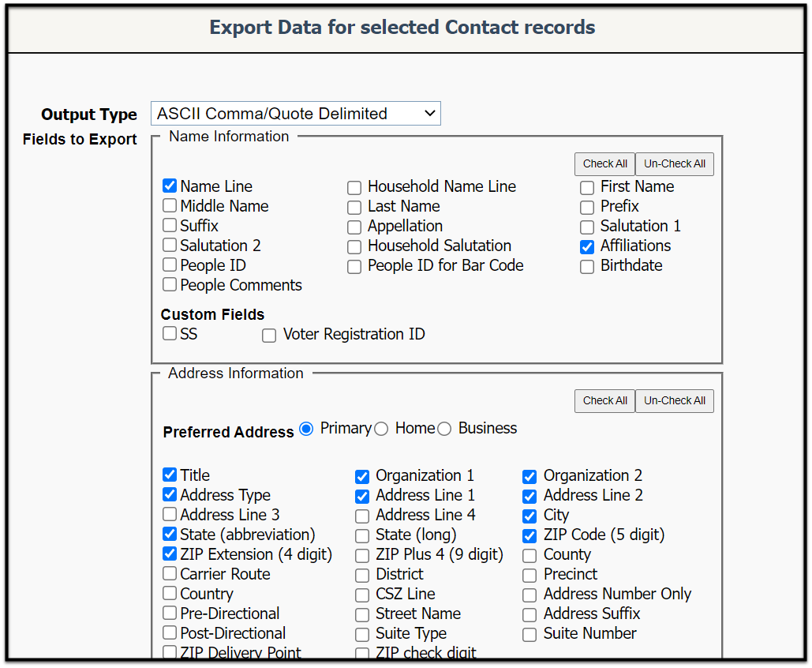The image size is (812, 668).
Task: Choose the Primary preferred address option
Action: pos(306,429)
